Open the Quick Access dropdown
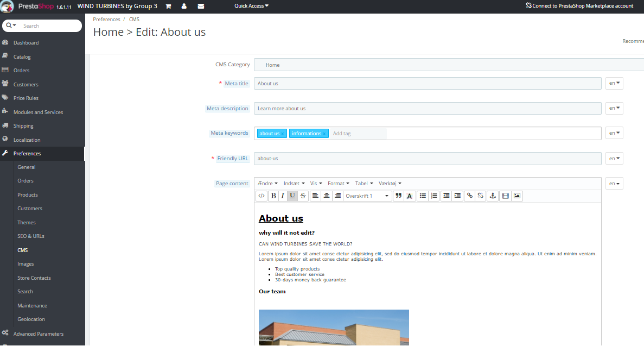The height and width of the screenshot is (346, 644). (251, 6)
